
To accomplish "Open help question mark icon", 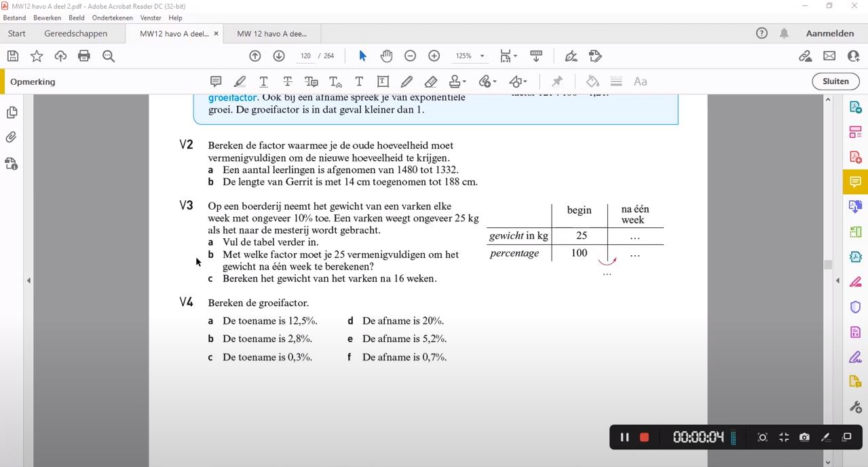I will click(x=761, y=33).
